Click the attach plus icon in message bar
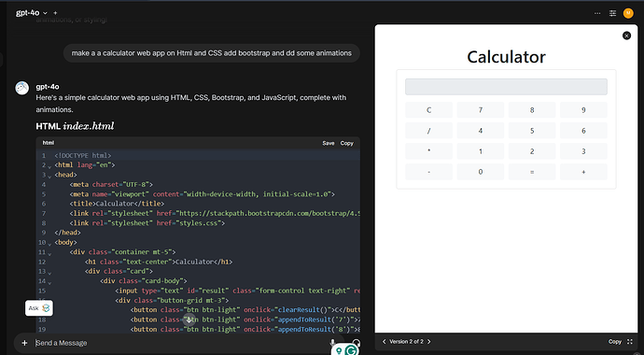 pos(24,343)
